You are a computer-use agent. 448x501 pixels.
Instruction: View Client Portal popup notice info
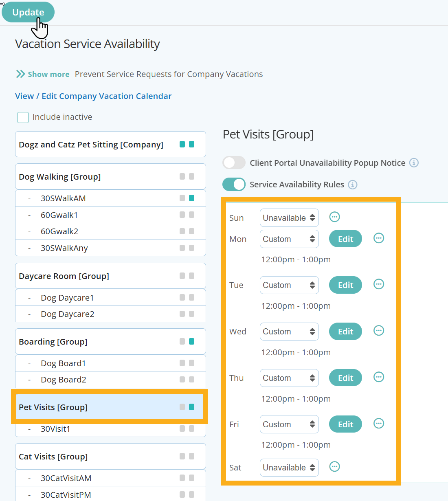(x=414, y=163)
